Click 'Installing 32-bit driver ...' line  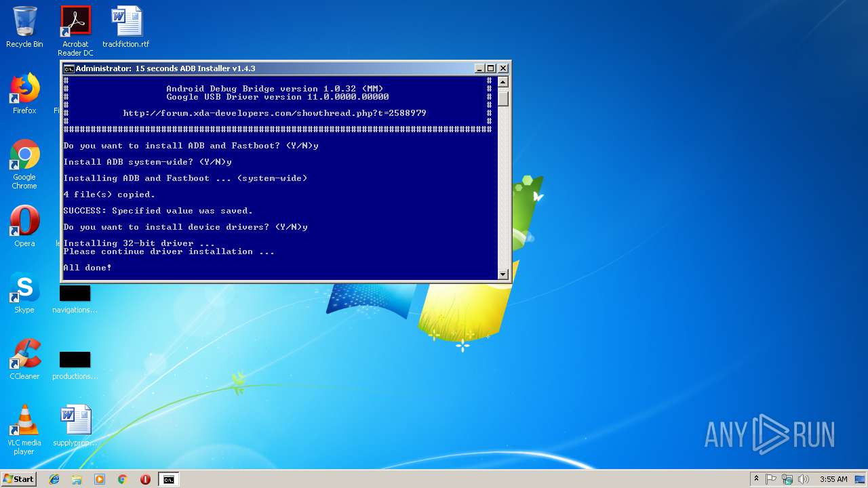(x=139, y=243)
